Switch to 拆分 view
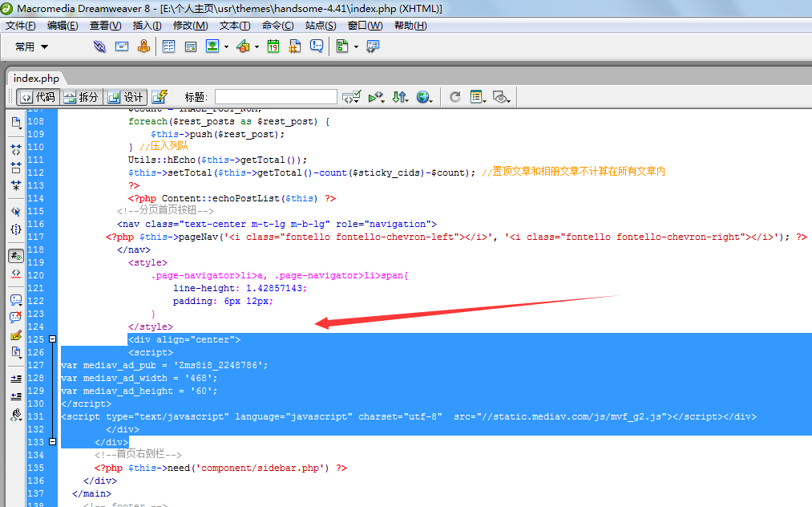This screenshot has height=507, width=812. pyautogui.click(x=82, y=97)
